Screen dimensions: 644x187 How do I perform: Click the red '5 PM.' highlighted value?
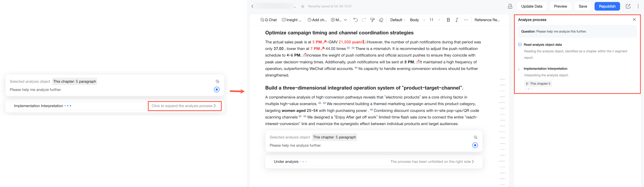[317, 42]
